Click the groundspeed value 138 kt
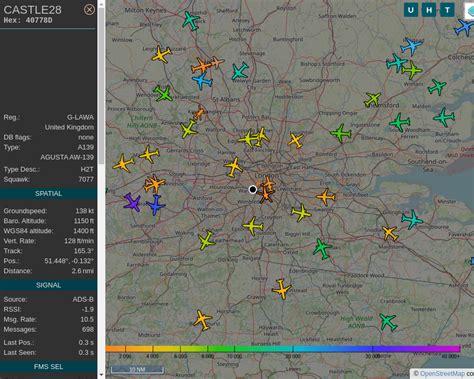 click(85, 211)
